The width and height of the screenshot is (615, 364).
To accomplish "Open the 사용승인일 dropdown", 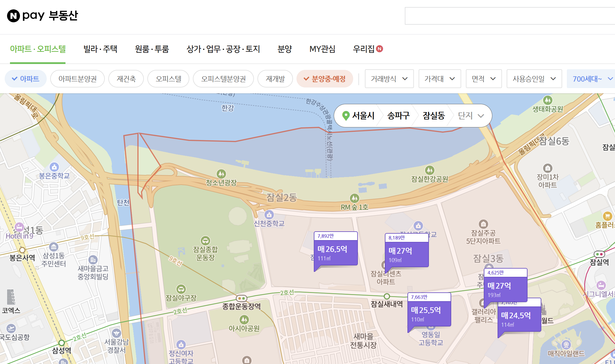I will pos(534,79).
